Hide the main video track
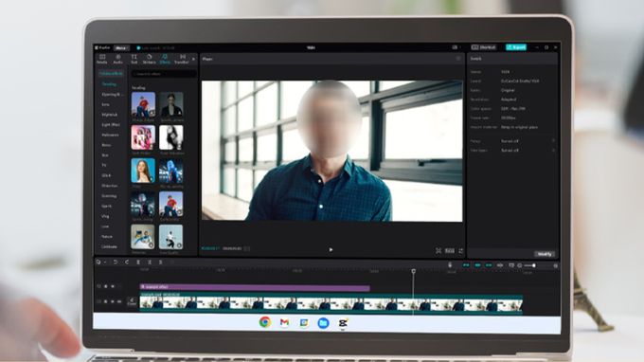The image size is (644, 362). click(x=113, y=301)
